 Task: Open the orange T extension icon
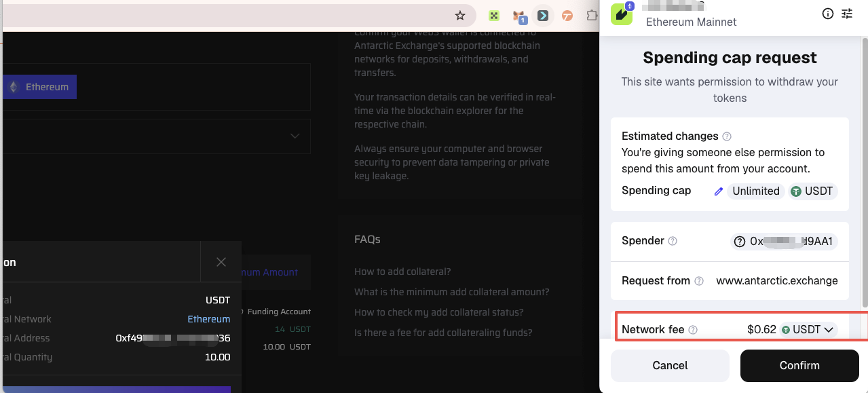tap(567, 16)
